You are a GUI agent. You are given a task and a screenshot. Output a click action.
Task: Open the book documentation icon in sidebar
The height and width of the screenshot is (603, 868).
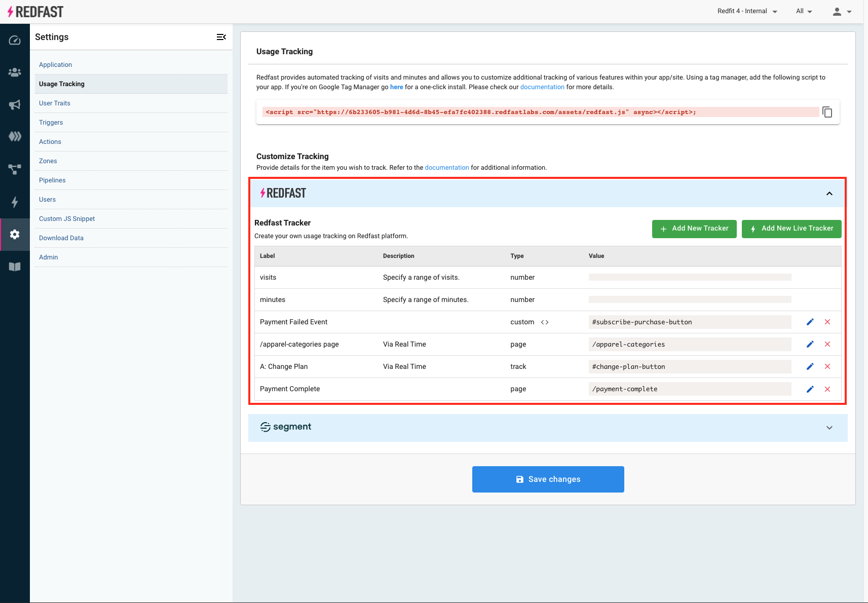tap(15, 267)
